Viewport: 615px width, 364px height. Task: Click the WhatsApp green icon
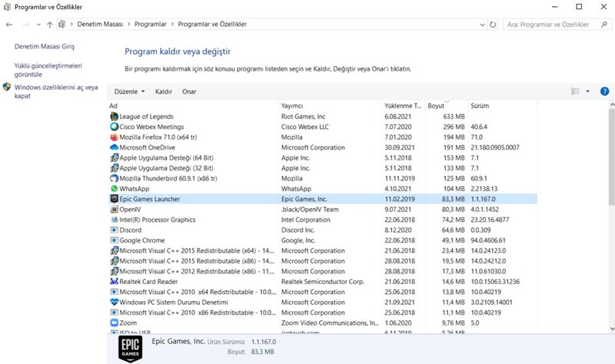pyautogui.click(x=114, y=188)
